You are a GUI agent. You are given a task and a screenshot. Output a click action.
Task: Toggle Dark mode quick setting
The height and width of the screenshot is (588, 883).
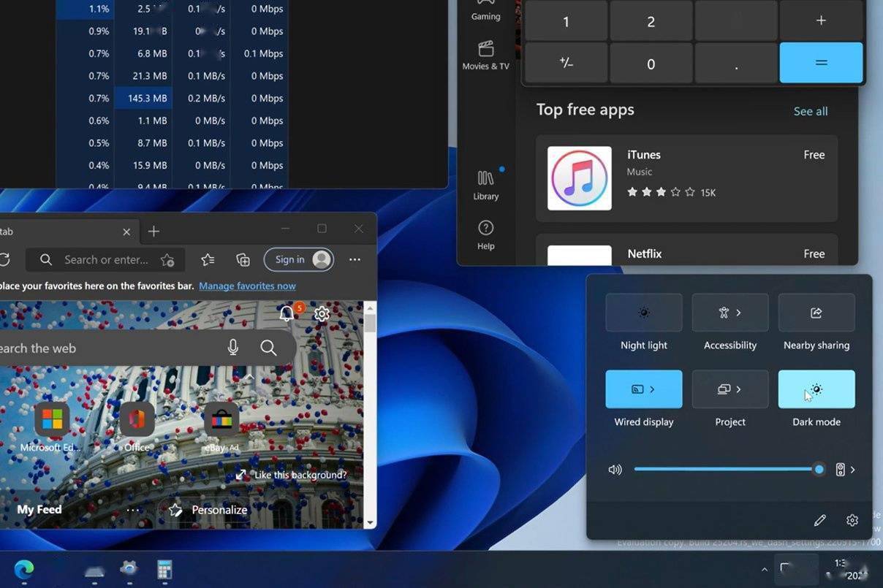coord(816,389)
